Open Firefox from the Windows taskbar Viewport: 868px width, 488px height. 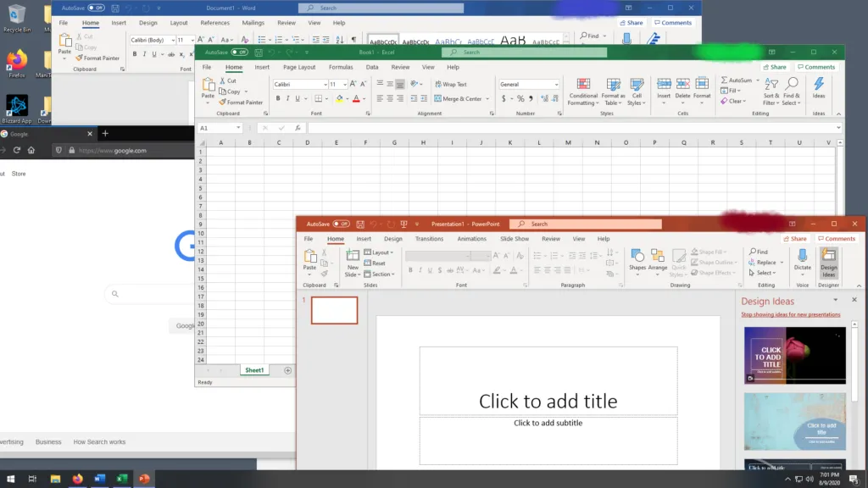pos(78,479)
